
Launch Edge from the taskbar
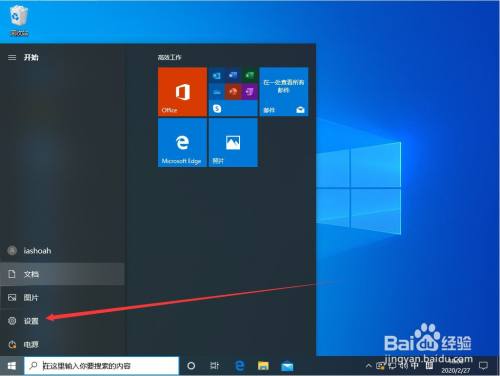[239, 366]
